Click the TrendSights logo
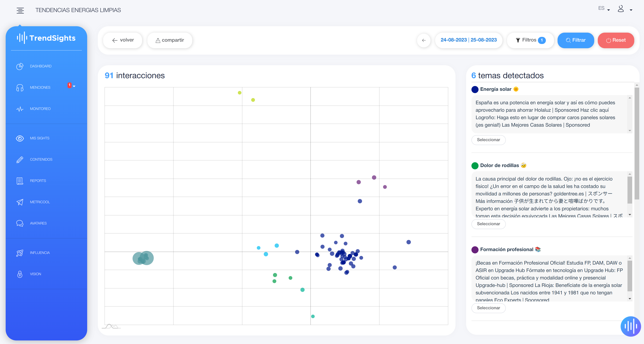This screenshot has height=344, width=644. (x=46, y=38)
